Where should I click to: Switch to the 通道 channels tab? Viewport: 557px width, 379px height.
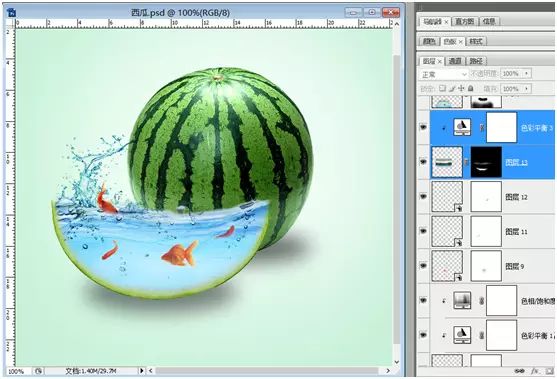tap(455, 61)
